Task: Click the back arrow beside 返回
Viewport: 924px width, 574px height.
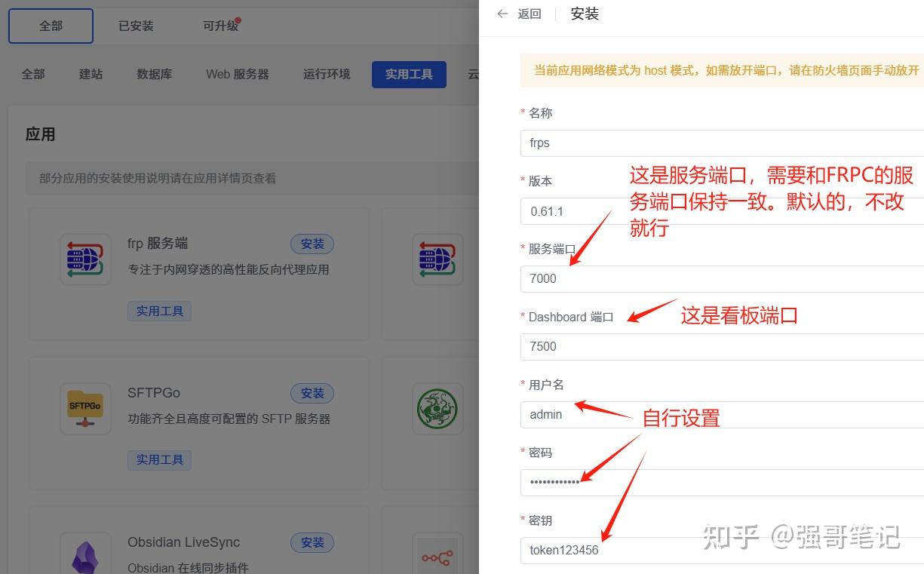Action: pyautogui.click(x=502, y=14)
